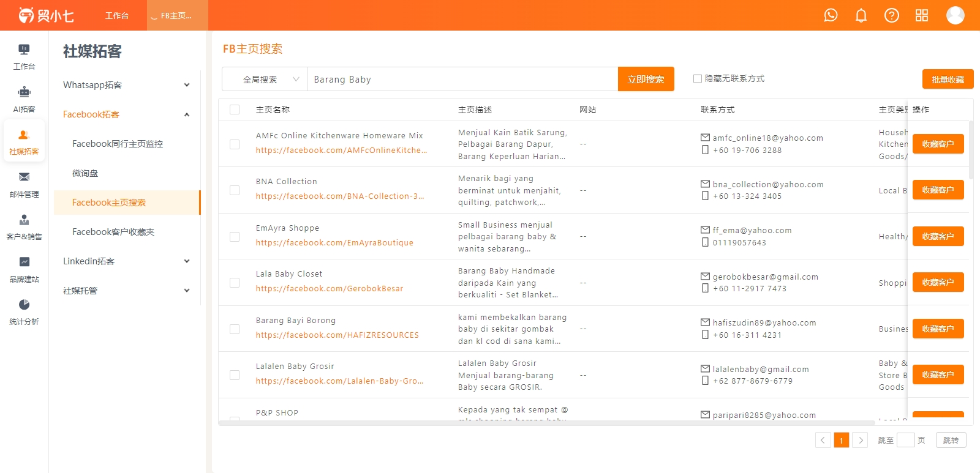
Task: Click the 跳转 jump button
Action: click(x=951, y=440)
